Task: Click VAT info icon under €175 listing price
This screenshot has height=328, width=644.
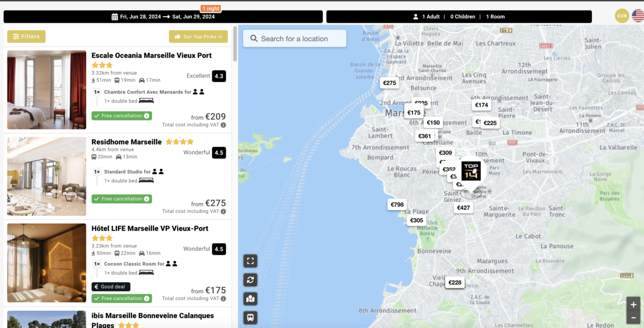Action: click(x=223, y=299)
